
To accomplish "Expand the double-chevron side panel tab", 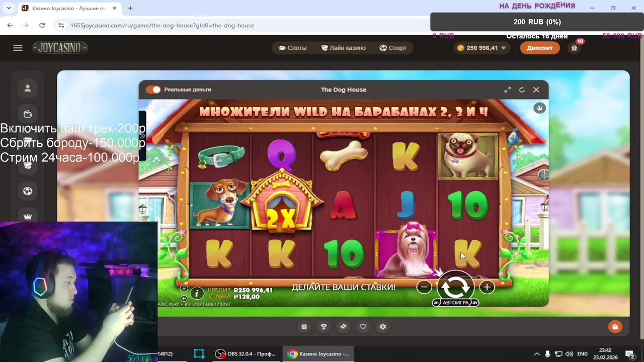I will 142,136.
